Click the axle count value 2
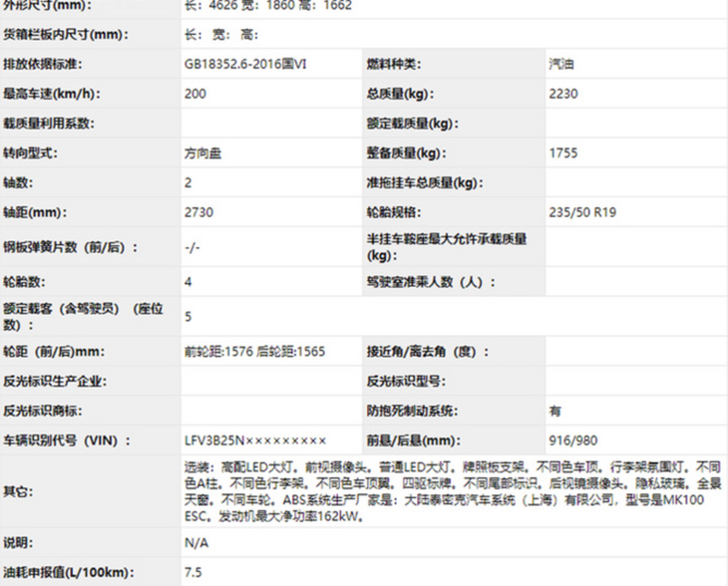The image size is (728, 586). click(187, 182)
